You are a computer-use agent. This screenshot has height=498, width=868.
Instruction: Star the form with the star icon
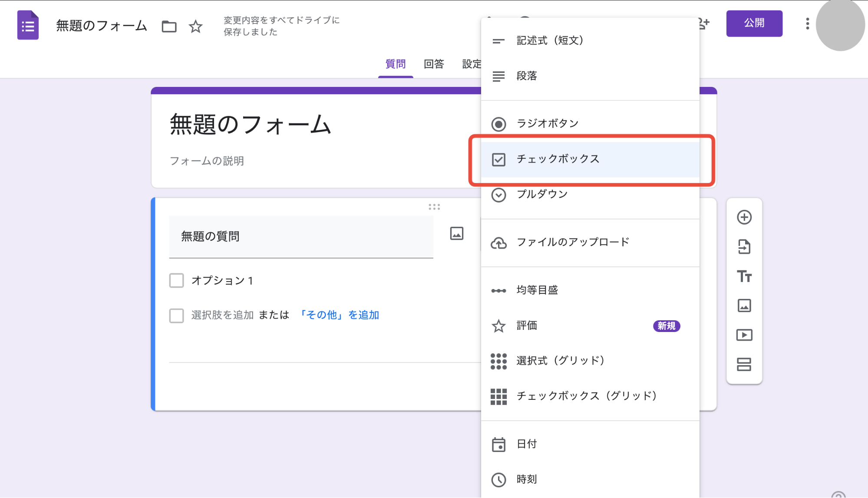195,27
